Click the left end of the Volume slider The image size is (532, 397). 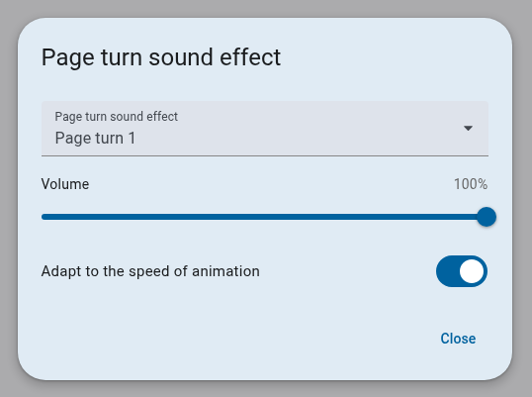[44, 217]
